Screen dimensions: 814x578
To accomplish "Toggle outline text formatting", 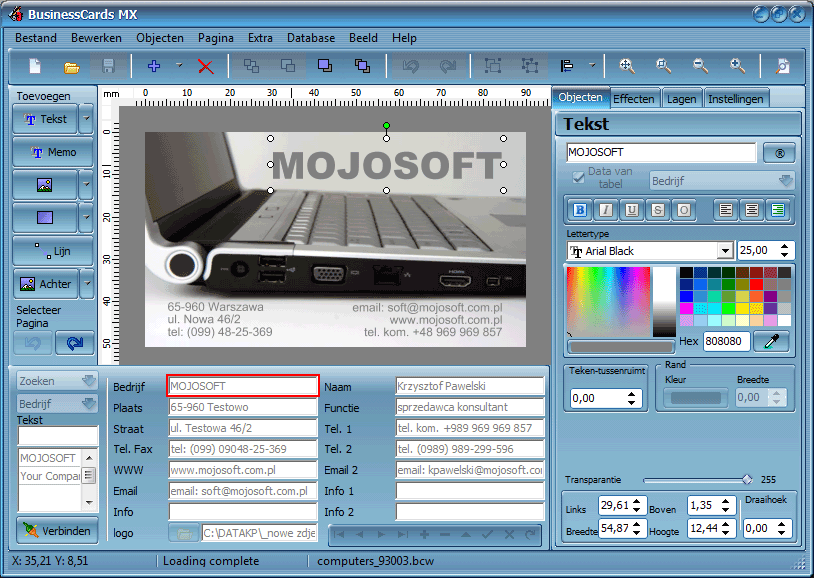I will (684, 210).
